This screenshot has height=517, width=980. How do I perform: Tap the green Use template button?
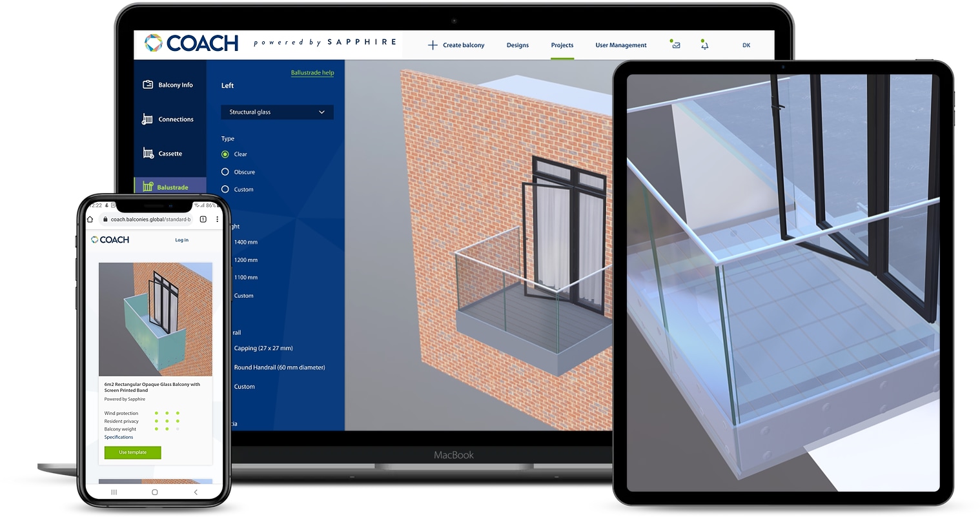132,452
